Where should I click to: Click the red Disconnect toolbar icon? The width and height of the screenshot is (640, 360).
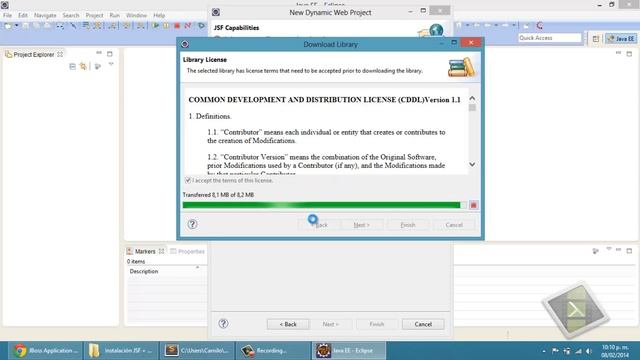188,26
